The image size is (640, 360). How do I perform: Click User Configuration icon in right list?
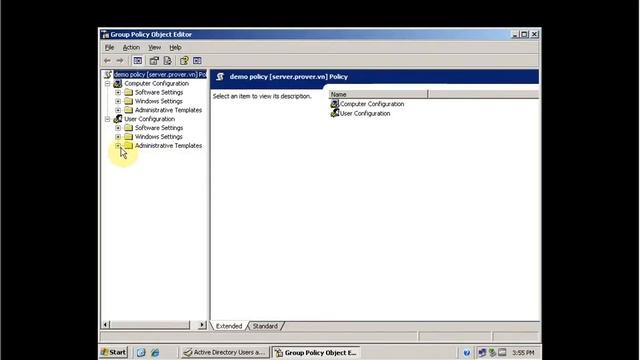335,113
